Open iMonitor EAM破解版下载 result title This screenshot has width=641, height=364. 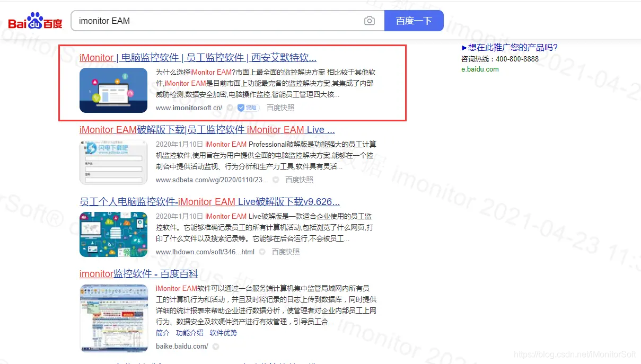click(207, 130)
